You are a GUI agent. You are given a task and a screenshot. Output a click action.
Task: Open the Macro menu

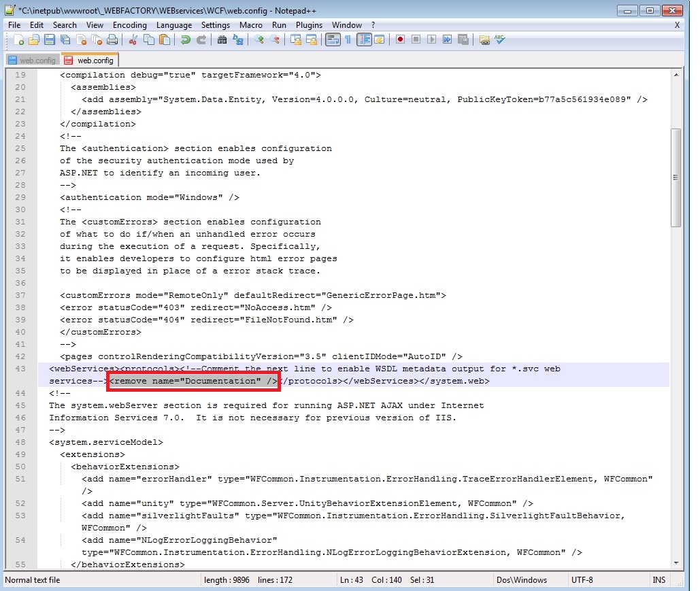(250, 25)
